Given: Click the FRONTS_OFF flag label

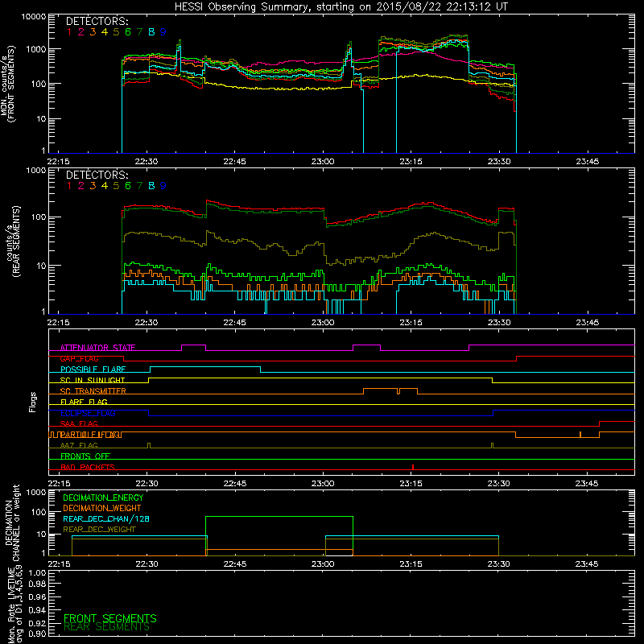Looking at the screenshot, I should pos(85,456).
